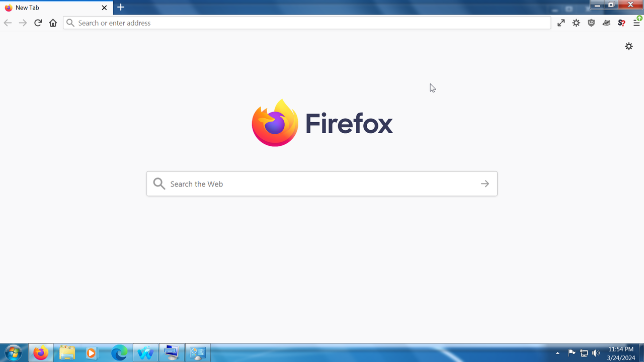
Task: Open the S? extension icon
Action: pyautogui.click(x=621, y=23)
